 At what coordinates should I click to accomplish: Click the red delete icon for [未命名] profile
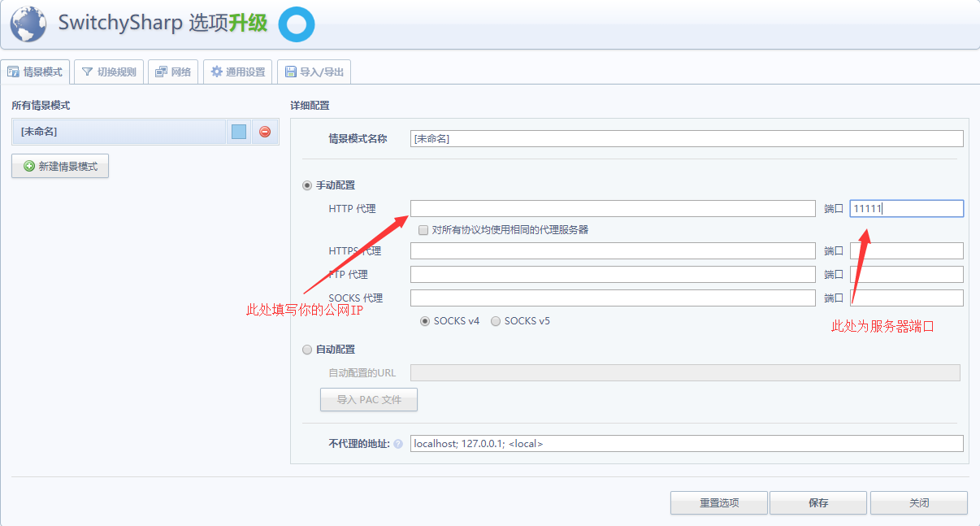pos(265,132)
